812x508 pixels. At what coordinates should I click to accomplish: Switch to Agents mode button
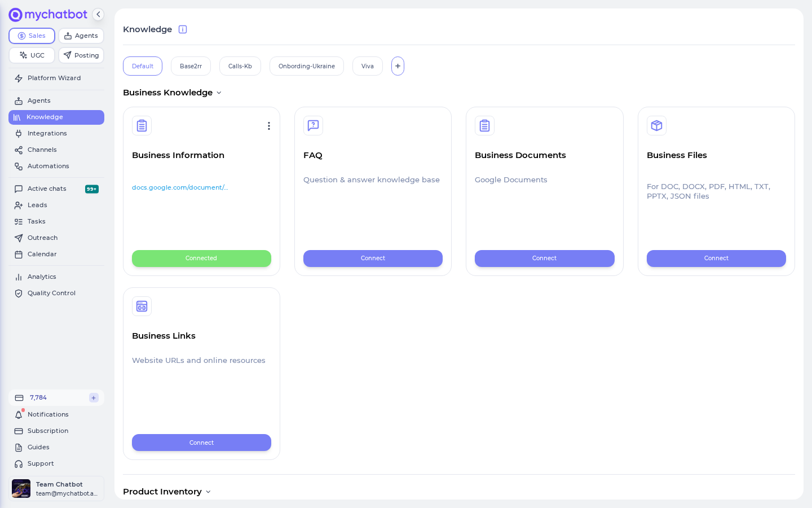click(81, 36)
